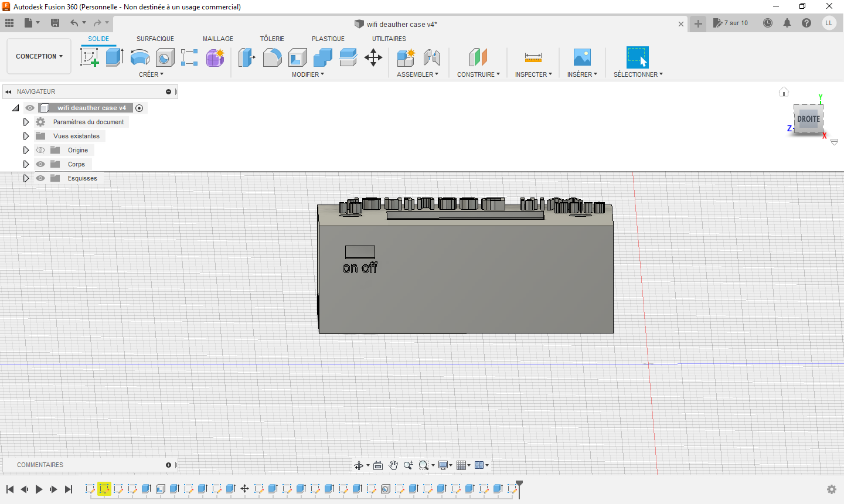Open the Insert image tool icon
844x504 pixels.
(582, 57)
